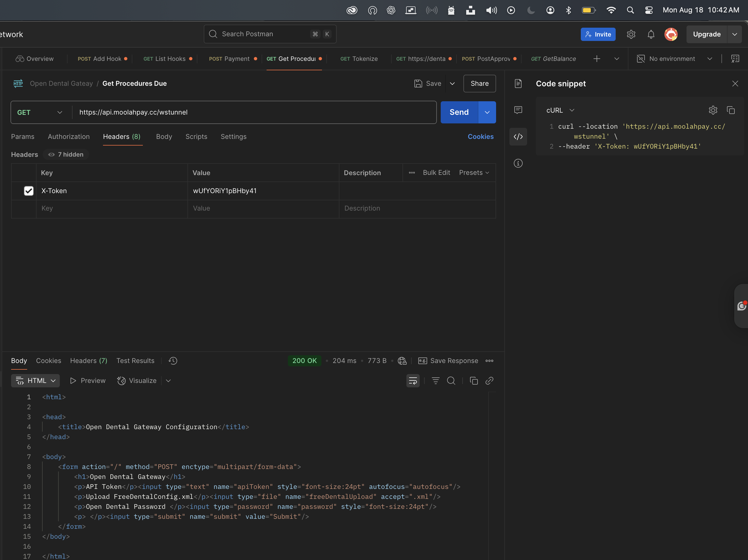The image size is (748, 560).
Task: Click the Send button
Action: coord(459,112)
